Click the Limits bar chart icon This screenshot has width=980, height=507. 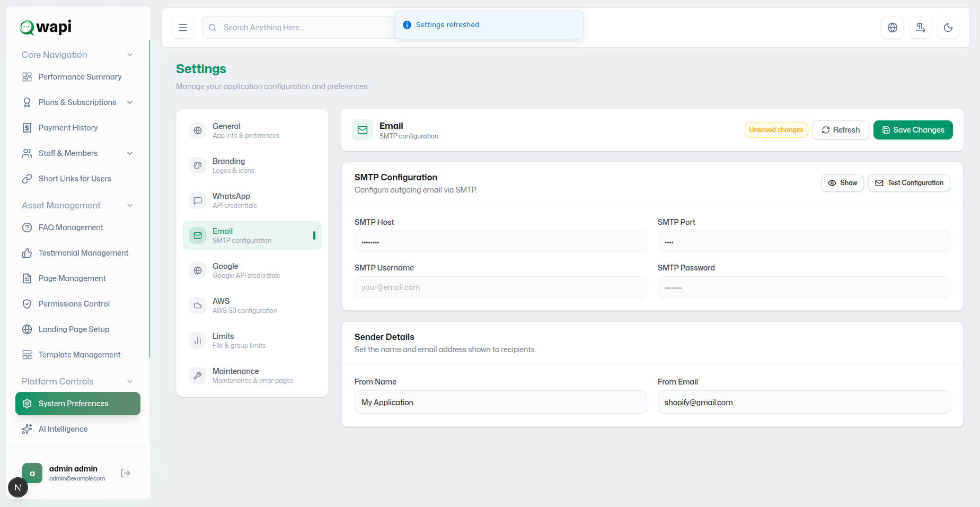coord(198,340)
